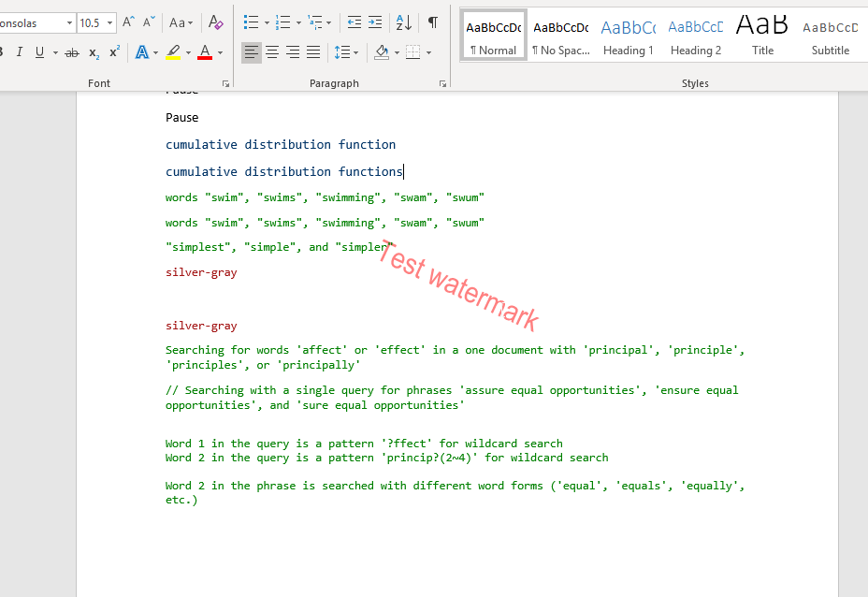The image size is (868, 597).
Task: Select the Align Center icon
Action: pyautogui.click(x=273, y=51)
